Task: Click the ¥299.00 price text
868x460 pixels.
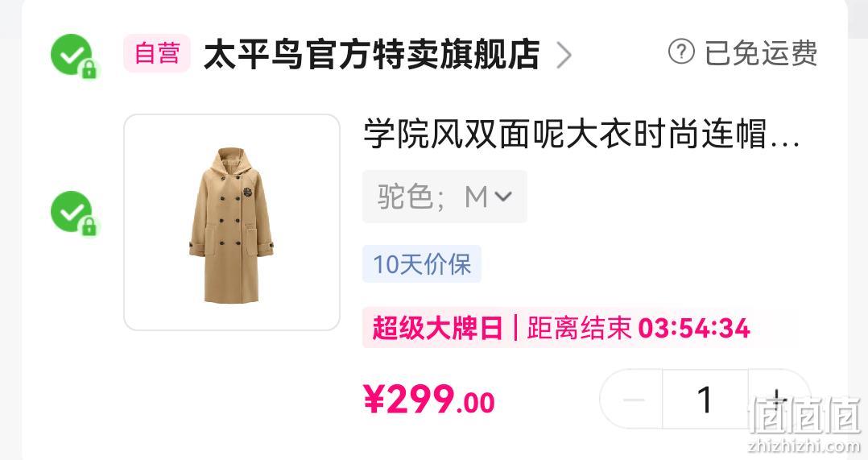Action: click(429, 400)
